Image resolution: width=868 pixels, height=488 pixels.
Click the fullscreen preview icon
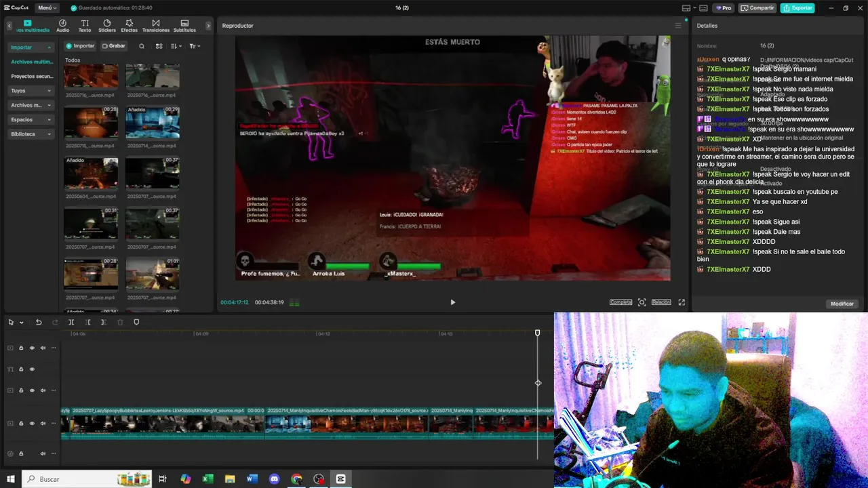682,302
